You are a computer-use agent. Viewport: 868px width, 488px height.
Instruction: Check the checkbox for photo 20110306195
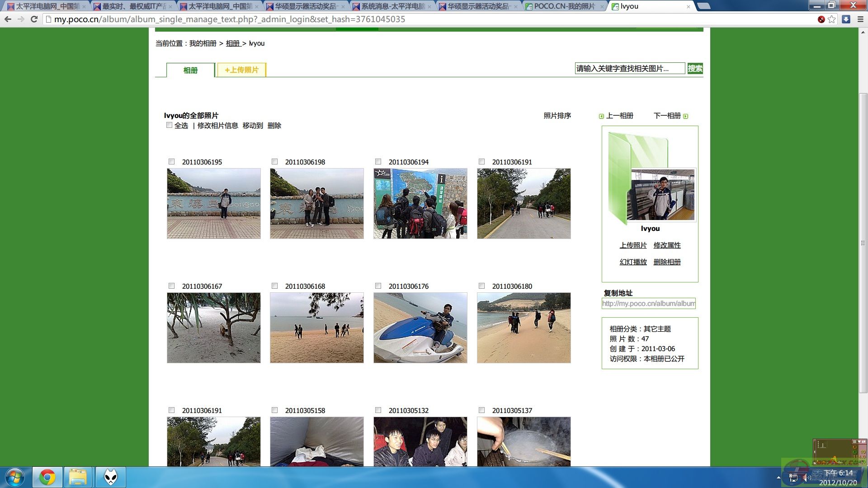[x=171, y=161]
